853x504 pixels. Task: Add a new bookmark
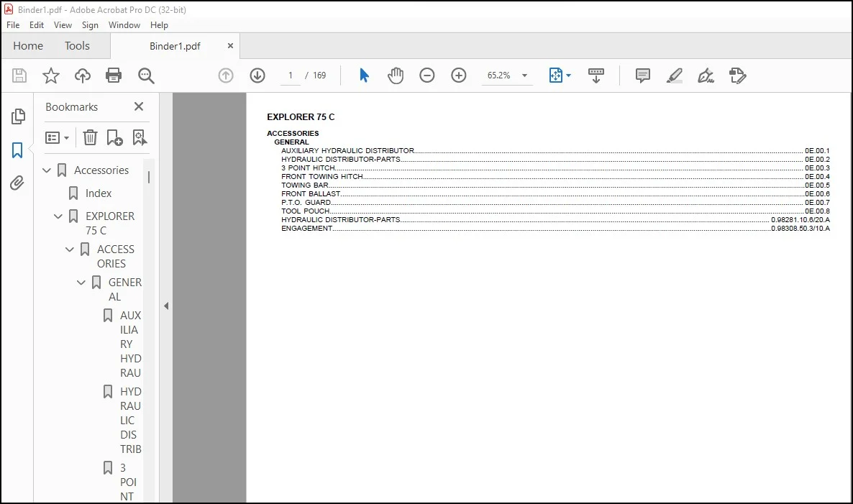[x=114, y=137]
